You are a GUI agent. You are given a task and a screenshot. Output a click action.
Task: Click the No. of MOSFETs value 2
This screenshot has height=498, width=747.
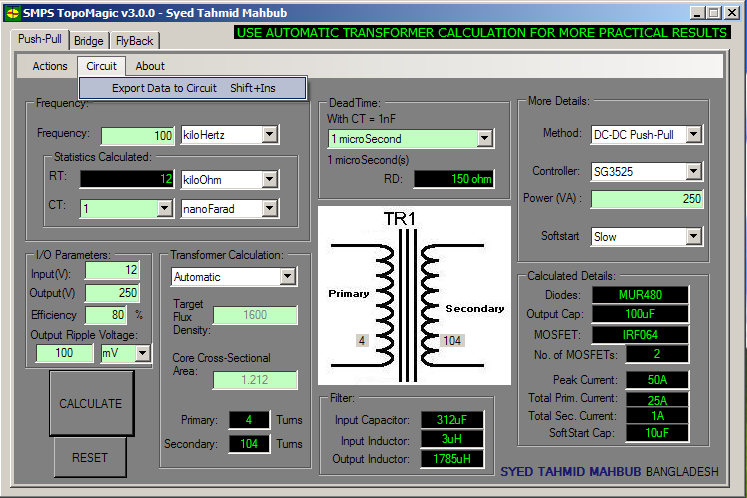tap(657, 354)
